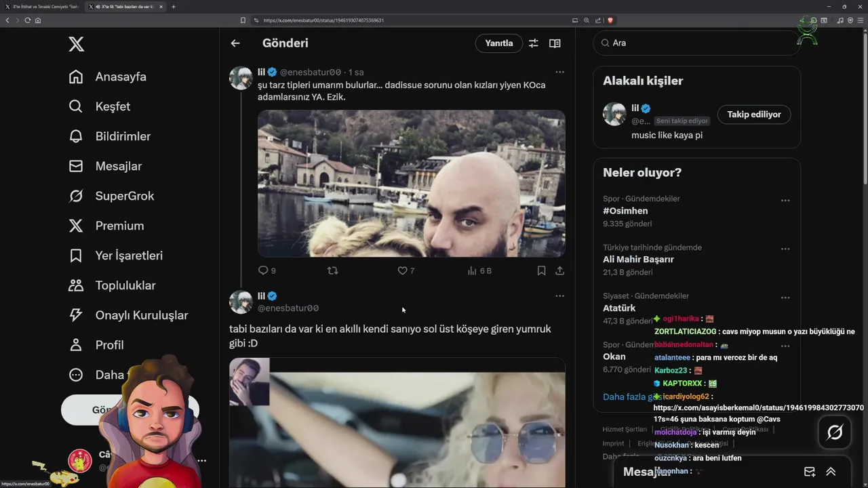Repost the first lil post

coord(333,270)
